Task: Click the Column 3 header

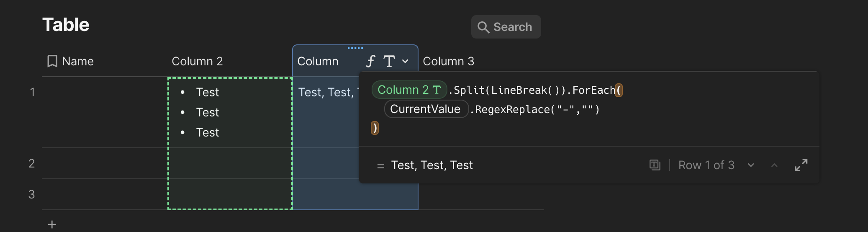Action: click(448, 61)
